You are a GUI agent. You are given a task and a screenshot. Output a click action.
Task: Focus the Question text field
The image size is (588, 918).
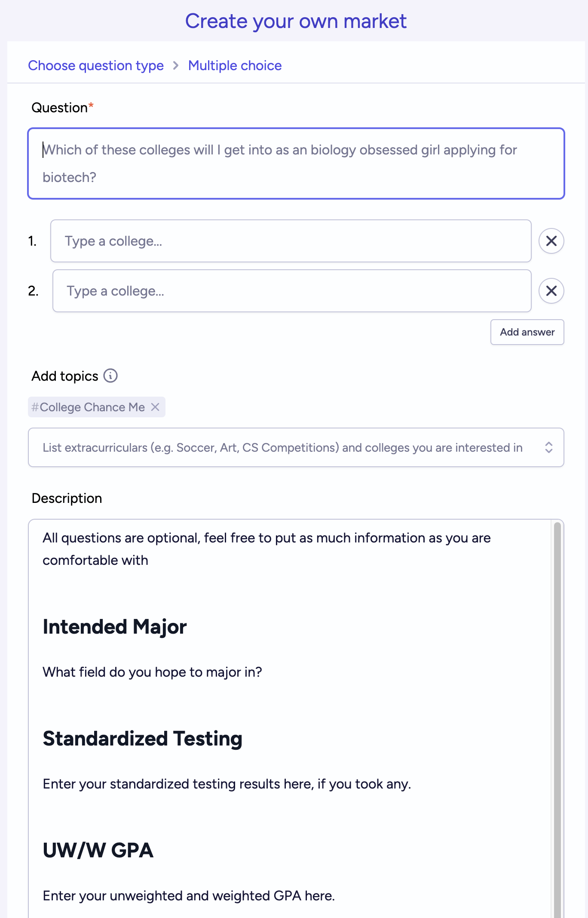click(x=296, y=163)
